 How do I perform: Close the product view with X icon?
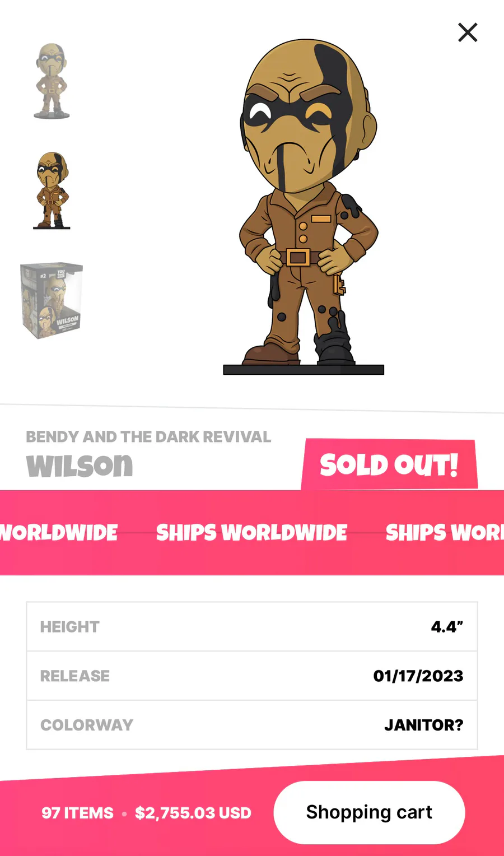point(468,32)
